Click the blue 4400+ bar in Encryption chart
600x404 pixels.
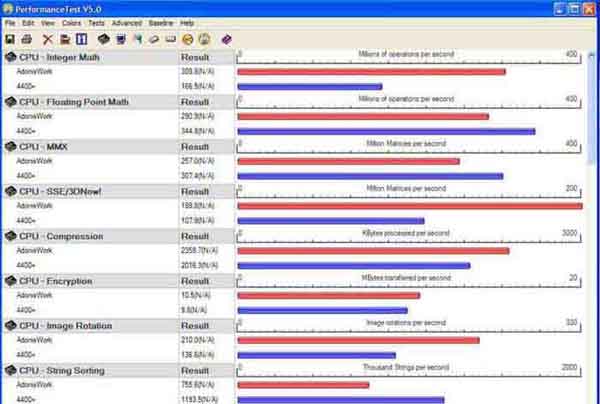(x=323, y=311)
